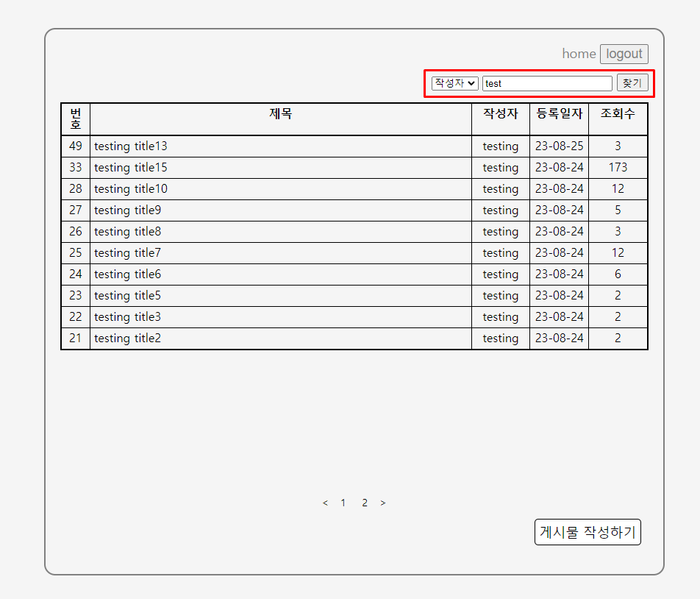Open post testing title6
This screenshot has width=700, height=599.
click(127, 274)
